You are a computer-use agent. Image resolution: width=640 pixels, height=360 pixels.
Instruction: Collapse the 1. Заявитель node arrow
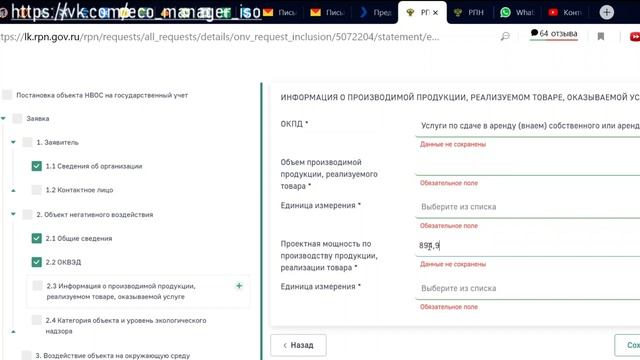pos(13,142)
